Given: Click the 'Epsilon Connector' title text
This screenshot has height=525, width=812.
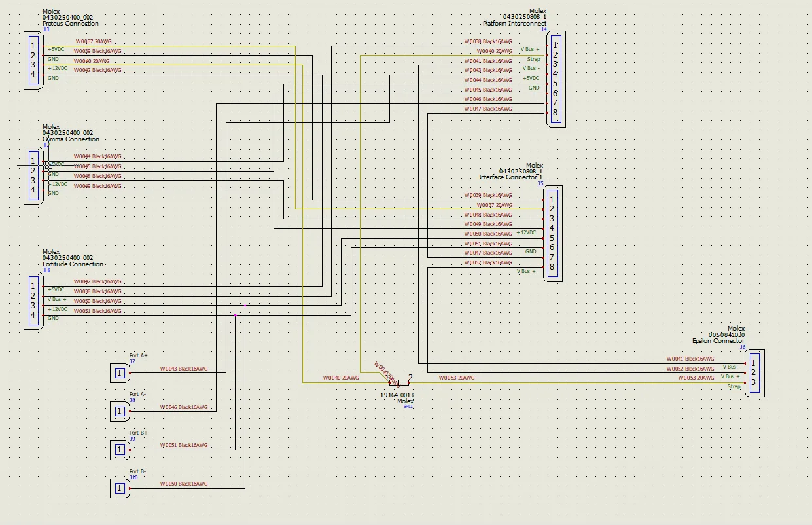Looking at the screenshot, I should click(718, 340).
